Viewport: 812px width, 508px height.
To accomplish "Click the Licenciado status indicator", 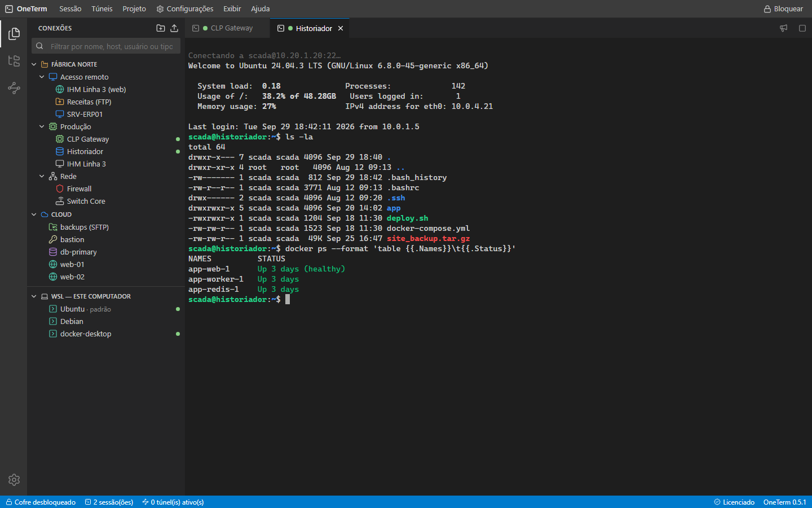I will [734, 502].
